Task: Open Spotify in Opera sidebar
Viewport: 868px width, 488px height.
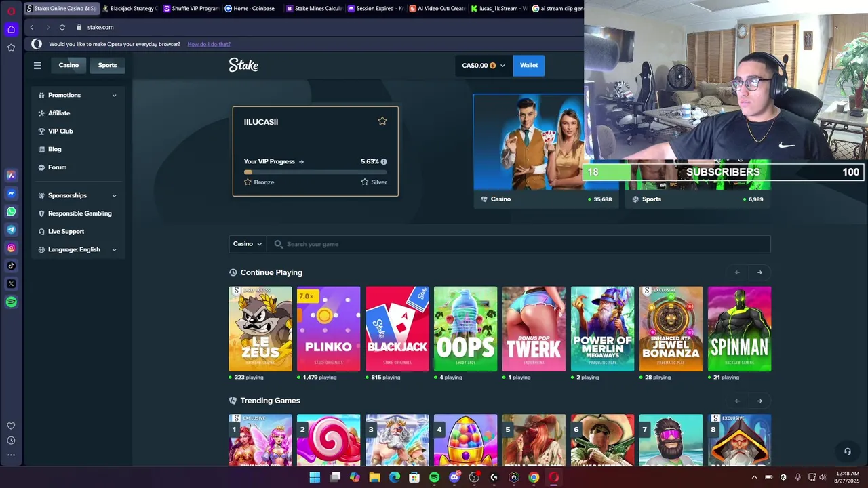Action: [11, 302]
